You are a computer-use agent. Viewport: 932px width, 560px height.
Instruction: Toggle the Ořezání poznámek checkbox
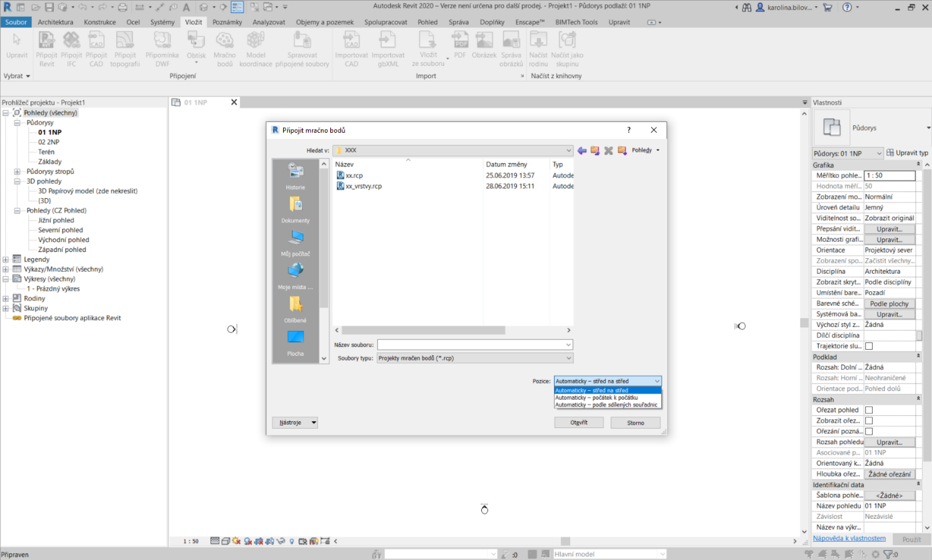tap(869, 431)
